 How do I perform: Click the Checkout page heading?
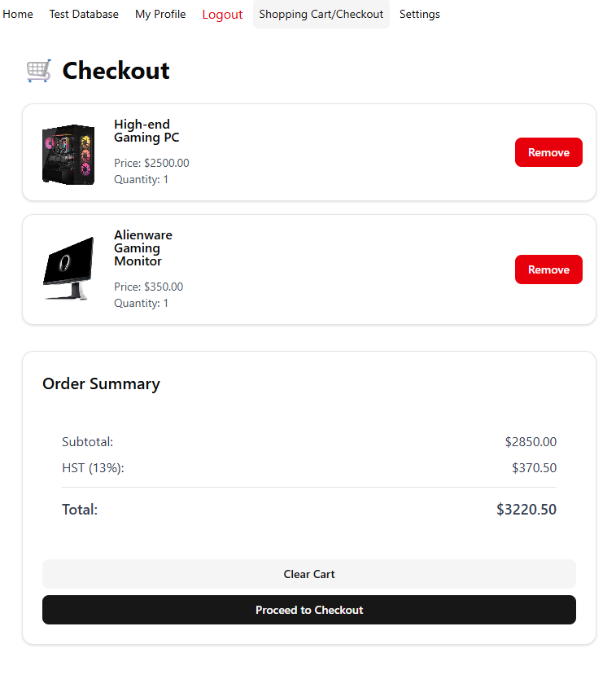[x=116, y=71]
